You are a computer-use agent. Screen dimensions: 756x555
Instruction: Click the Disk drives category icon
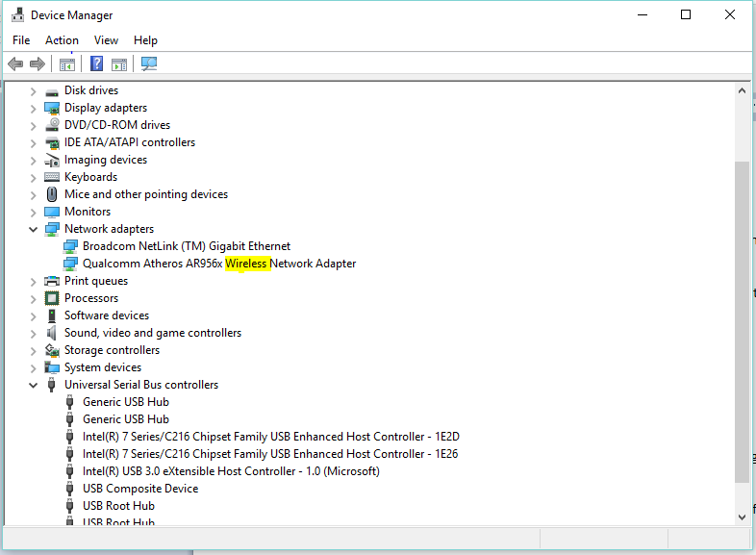[52, 91]
